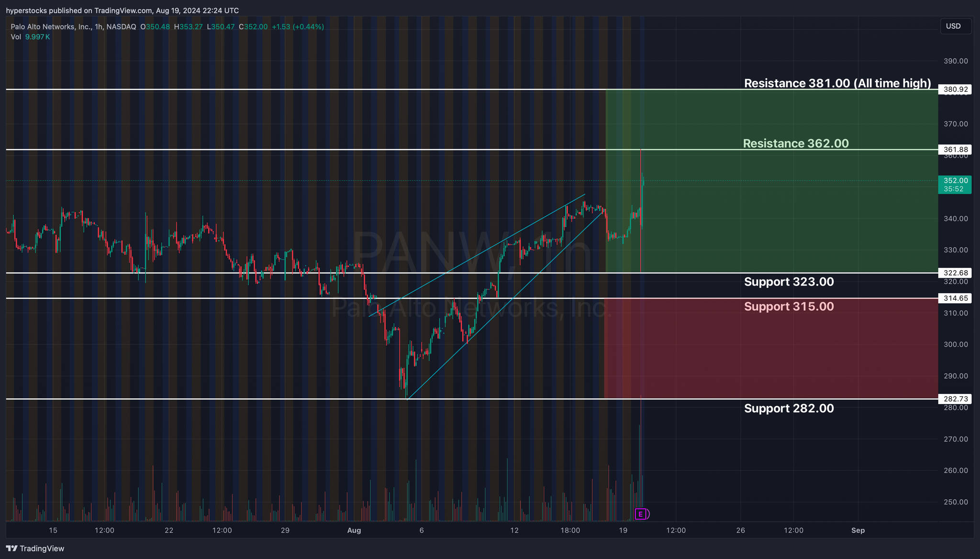Click the Aug date on time axis

[x=354, y=530]
